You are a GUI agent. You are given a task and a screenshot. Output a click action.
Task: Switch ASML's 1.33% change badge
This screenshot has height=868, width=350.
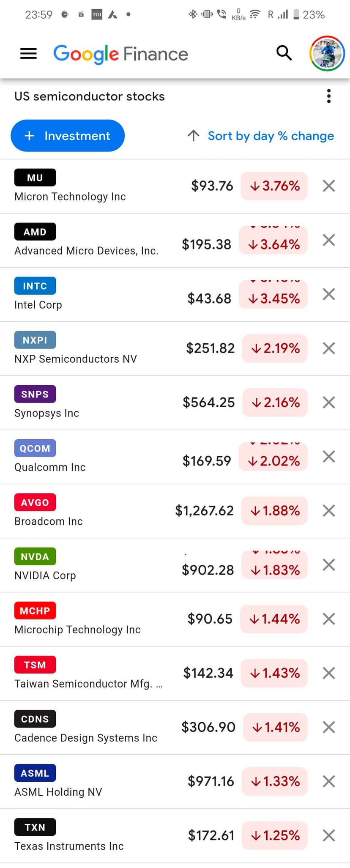click(275, 781)
